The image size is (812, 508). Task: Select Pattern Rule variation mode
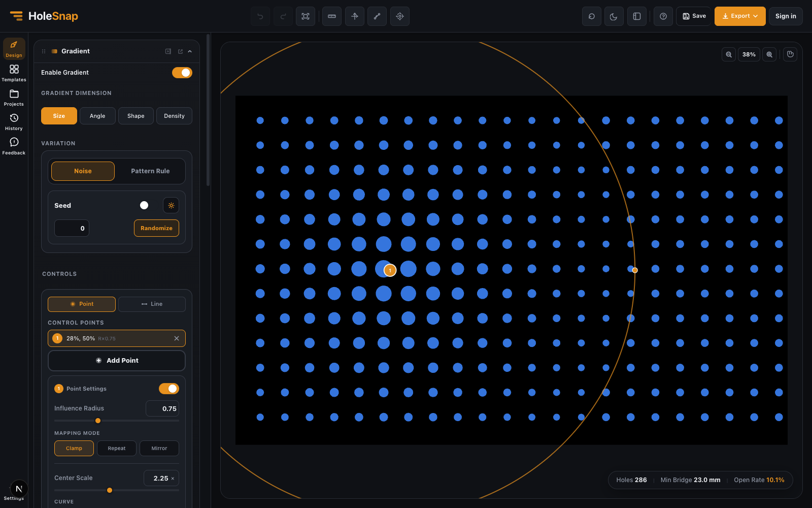click(x=150, y=171)
